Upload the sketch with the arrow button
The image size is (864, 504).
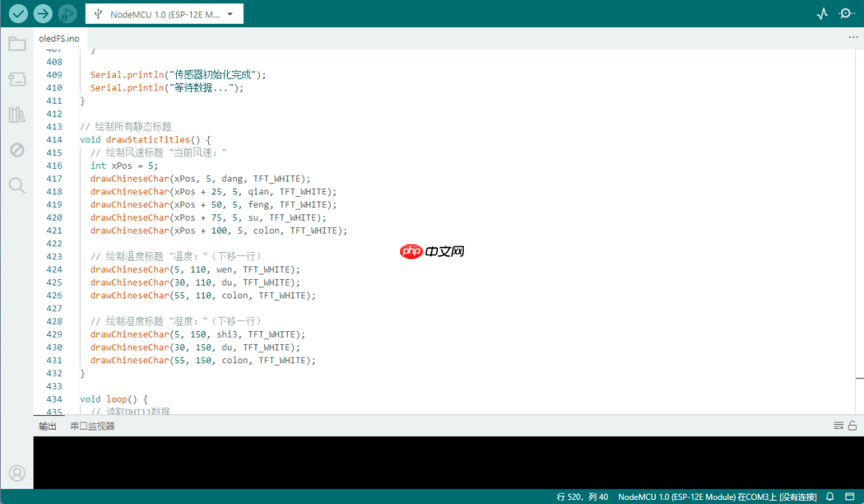[x=42, y=14]
